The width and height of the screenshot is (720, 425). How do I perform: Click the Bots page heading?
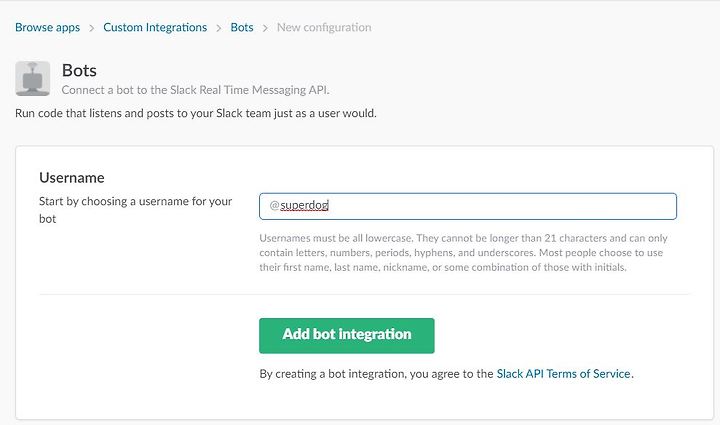pyautogui.click(x=79, y=70)
